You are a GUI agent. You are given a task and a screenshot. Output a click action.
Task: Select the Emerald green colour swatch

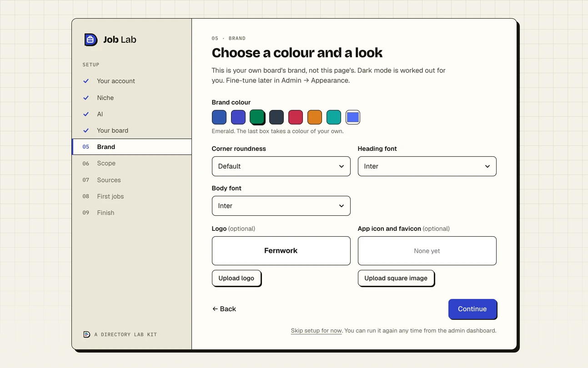(x=257, y=117)
